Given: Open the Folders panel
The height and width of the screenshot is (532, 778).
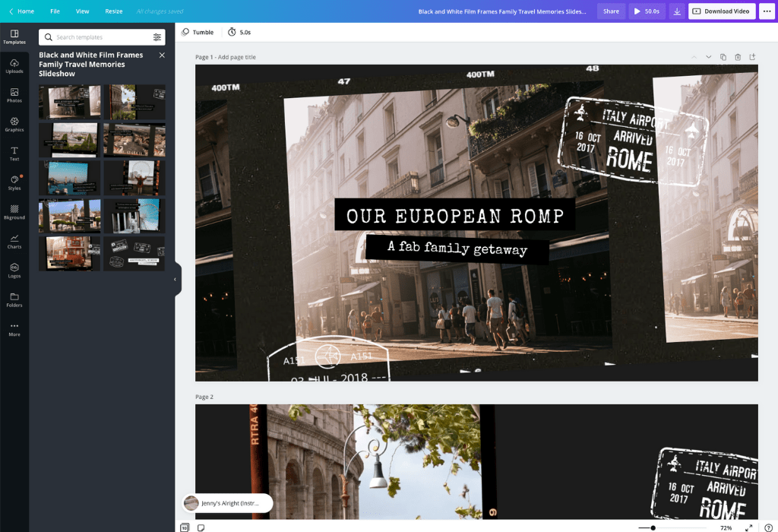Looking at the screenshot, I should 14,300.
